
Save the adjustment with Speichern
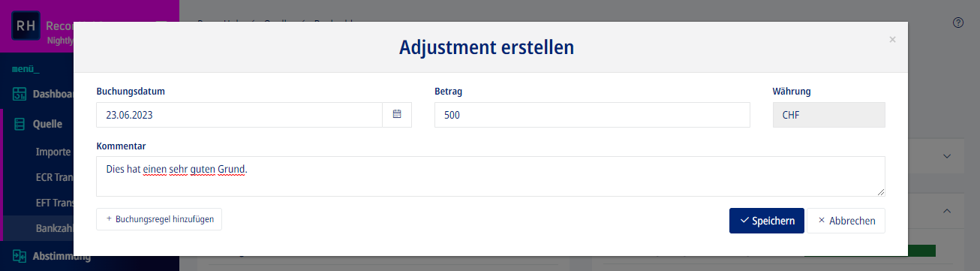tap(767, 221)
